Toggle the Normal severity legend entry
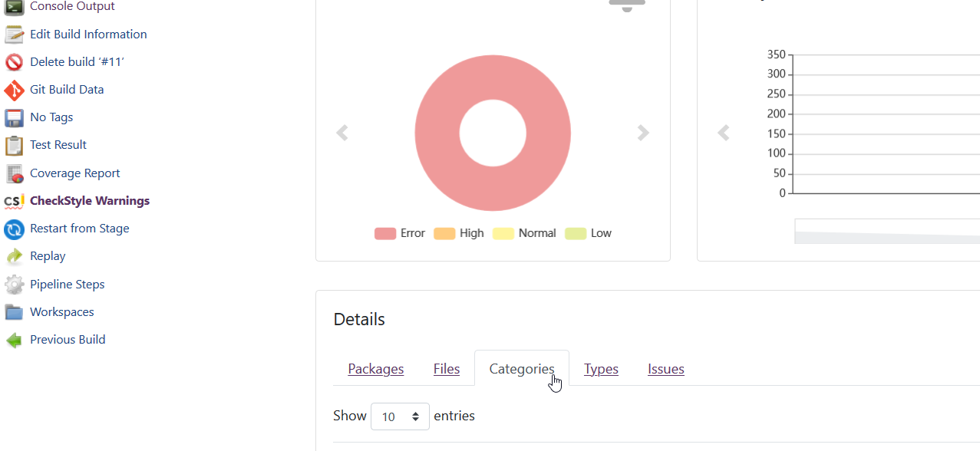This screenshot has height=451, width=980. (x=525, y=232)
